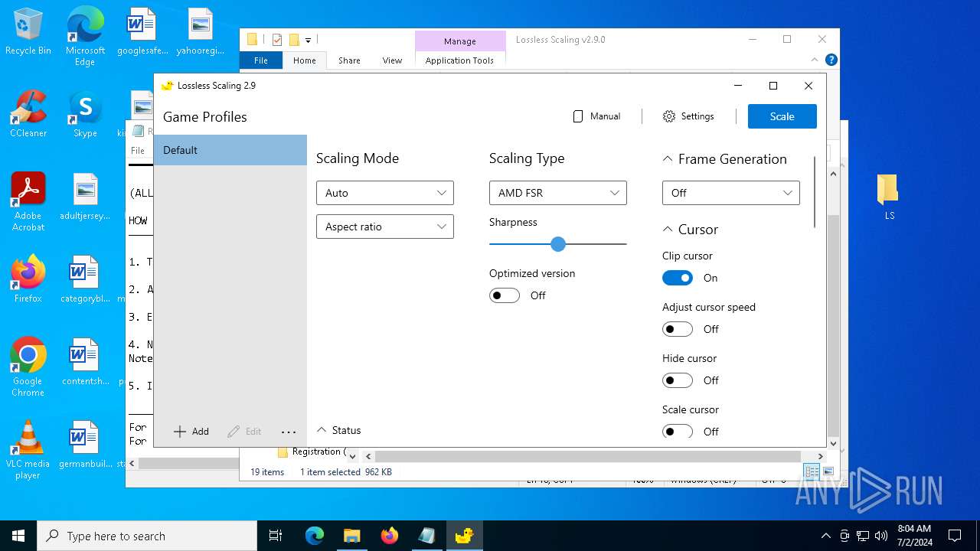The image size is (980, 551).
Task: Click the volume tray icon
Action: pyautogui.click(x=880, y=536)
